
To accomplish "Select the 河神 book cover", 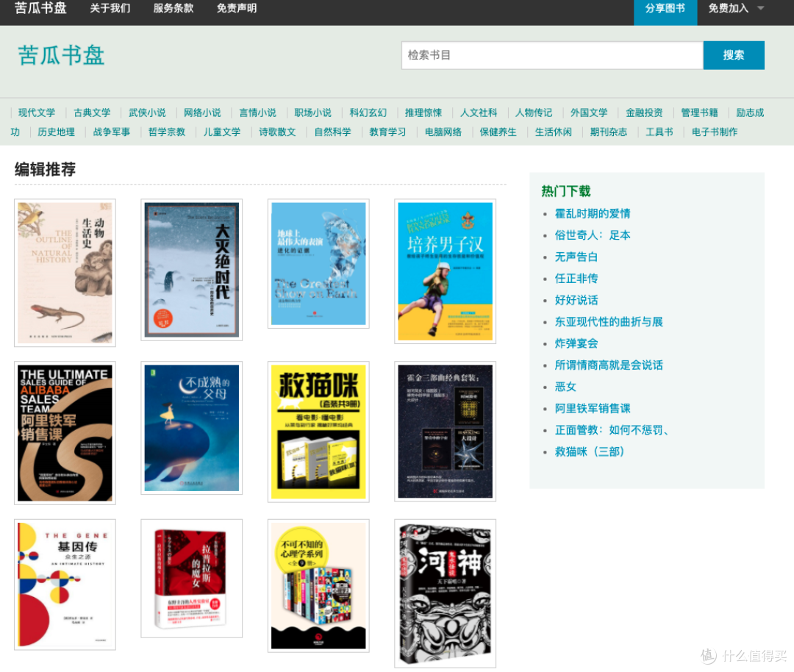I will point(445,593).
